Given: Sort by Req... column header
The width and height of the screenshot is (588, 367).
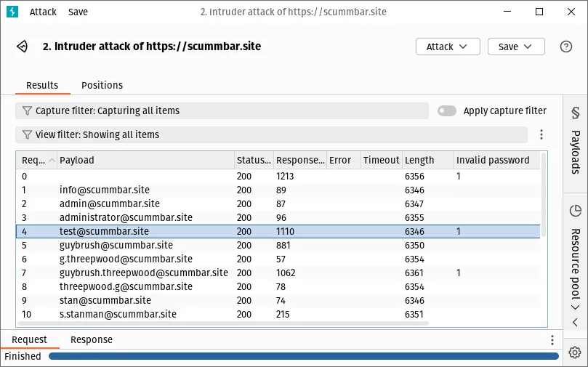Looking at the screenshot, I should tap(36, 161).
